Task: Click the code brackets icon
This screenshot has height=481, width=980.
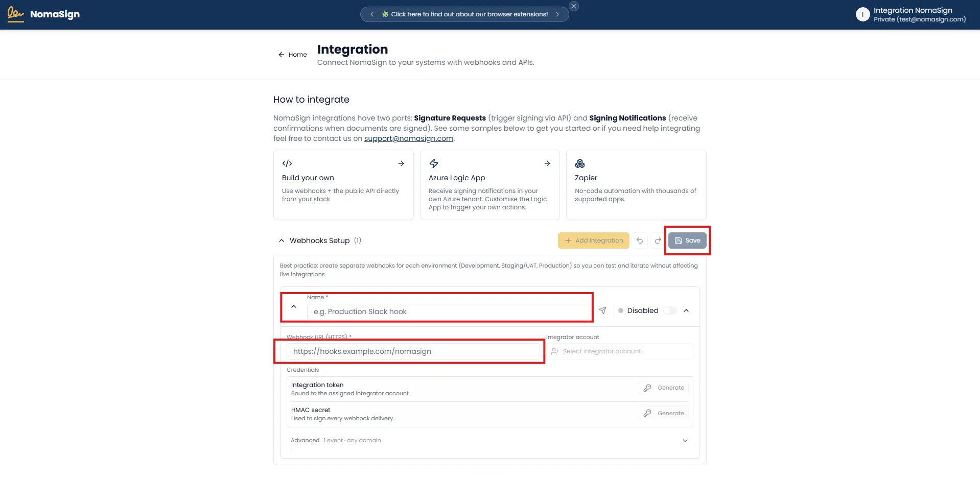Action: pyautogui.click(x=287, y=163)
